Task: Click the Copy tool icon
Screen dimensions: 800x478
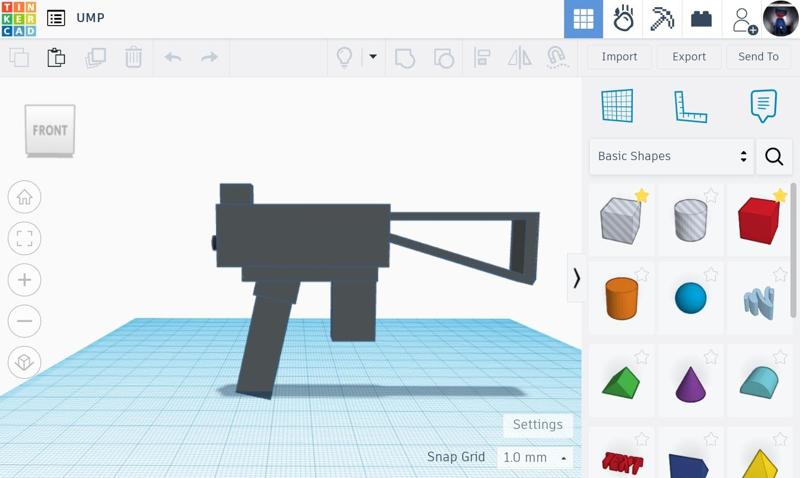Action: pos(19,57)
